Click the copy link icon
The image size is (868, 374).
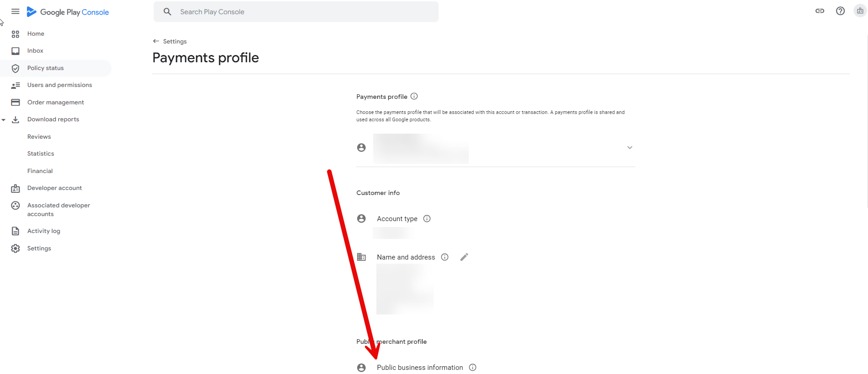pos(820,11)
